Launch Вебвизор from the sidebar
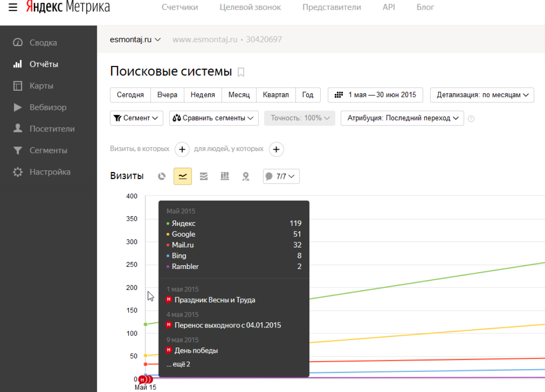Viewport: 545px width, 392px height. pyautogui.click(x=40, y=107)
